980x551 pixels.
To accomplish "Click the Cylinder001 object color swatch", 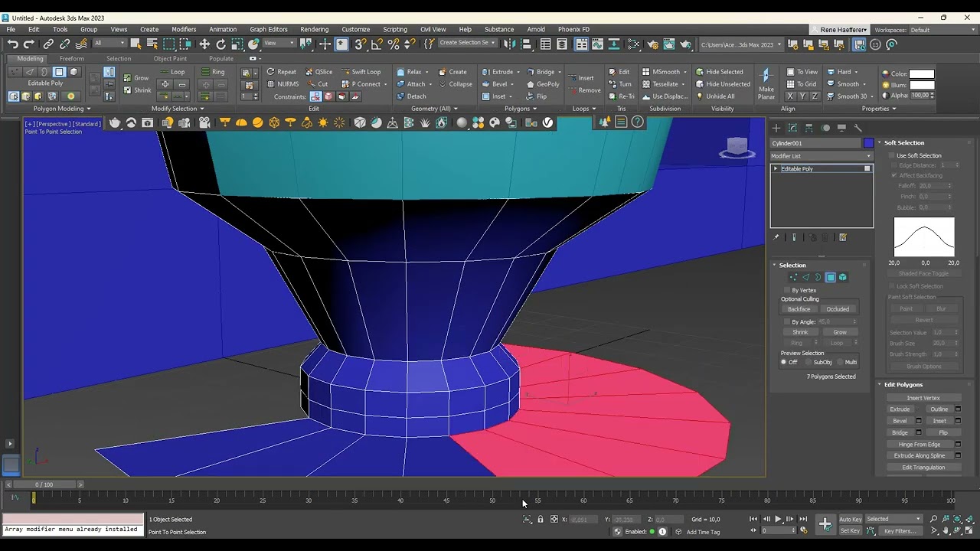I will 868,143.
